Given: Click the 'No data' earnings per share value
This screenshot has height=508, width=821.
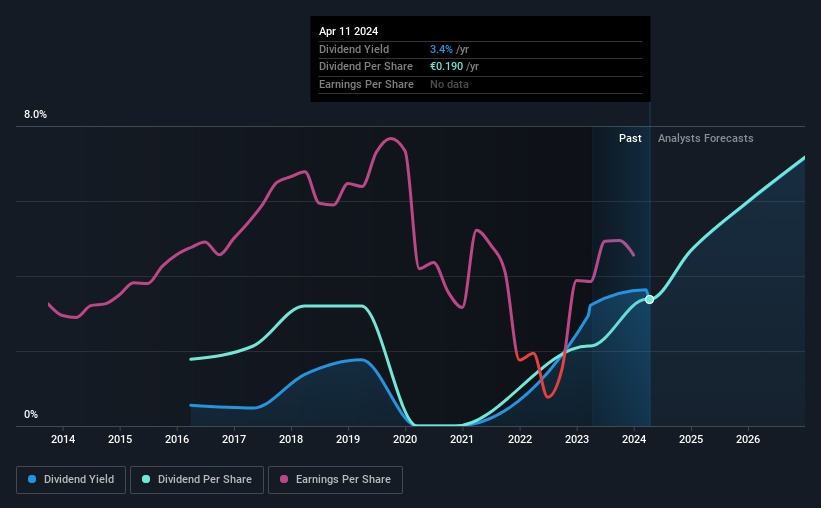Looking at the screenshot, I should point(449,84).
